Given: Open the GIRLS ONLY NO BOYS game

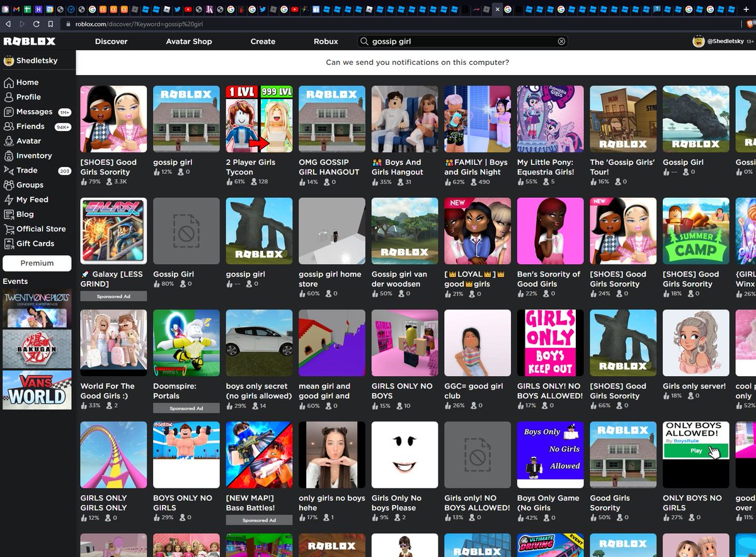Looking at the screenshot, I should coord(404,343).
